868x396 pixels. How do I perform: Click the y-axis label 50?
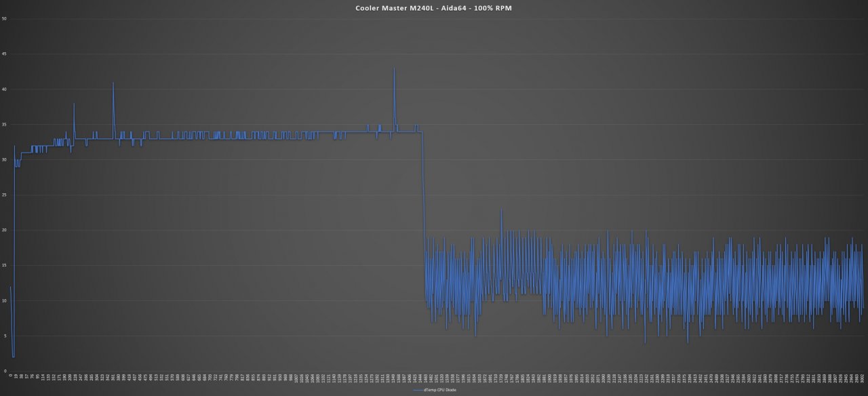tap(5, 19)
